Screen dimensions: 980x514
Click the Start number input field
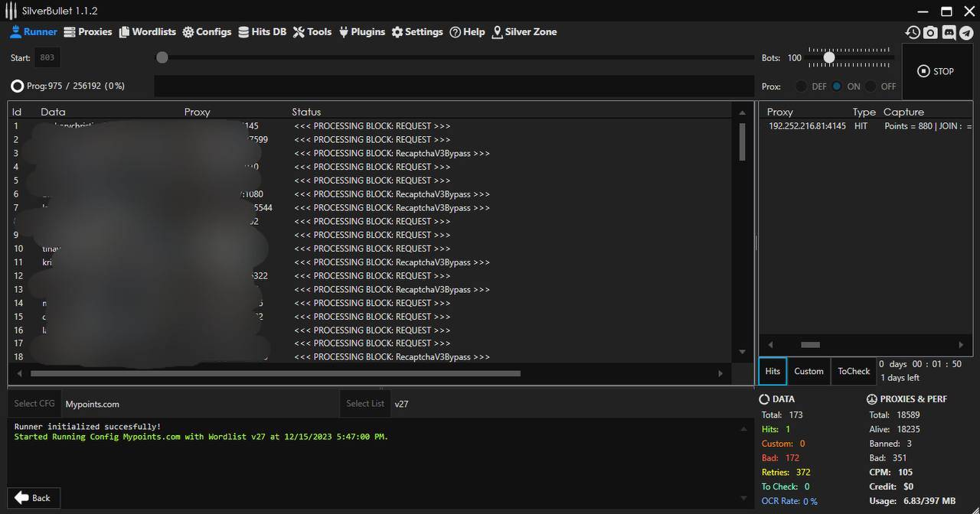click(47, 57)
